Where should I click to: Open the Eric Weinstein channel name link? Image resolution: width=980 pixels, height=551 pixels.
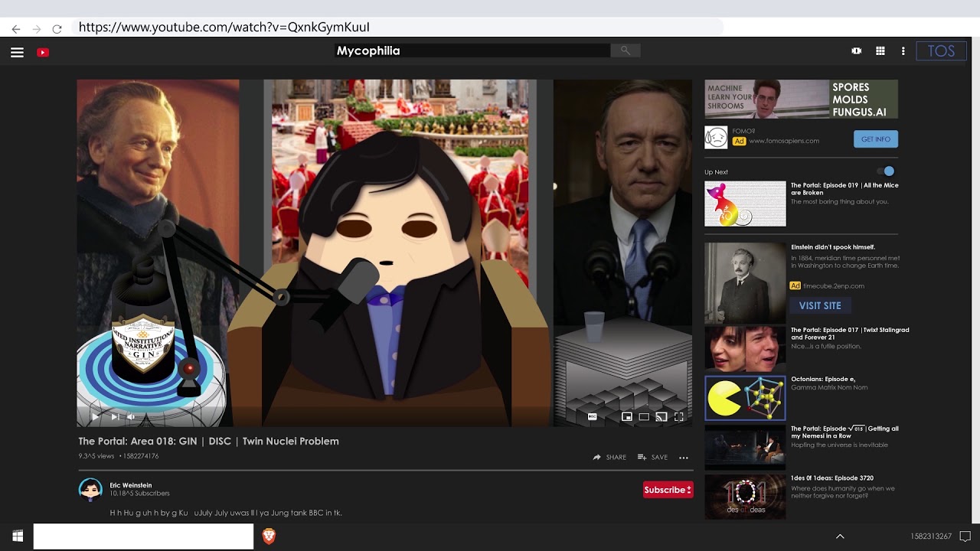pos(131,485)
